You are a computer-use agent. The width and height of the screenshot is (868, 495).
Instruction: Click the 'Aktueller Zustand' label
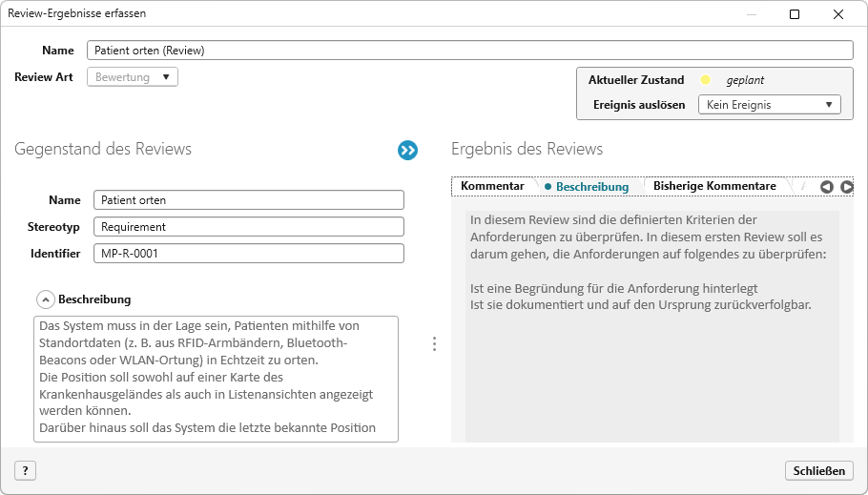point(636,80)
